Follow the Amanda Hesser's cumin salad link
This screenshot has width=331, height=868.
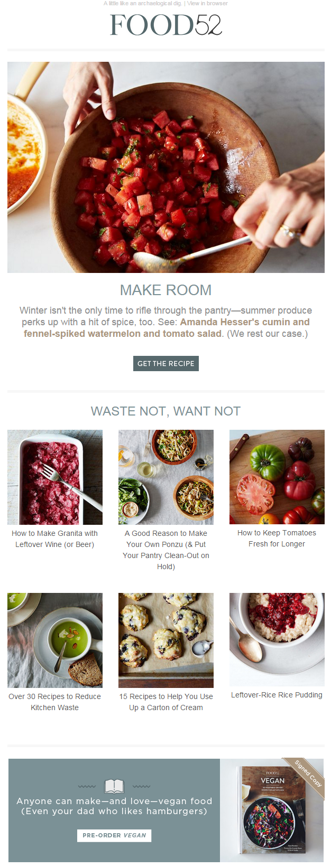coord(167,328)
